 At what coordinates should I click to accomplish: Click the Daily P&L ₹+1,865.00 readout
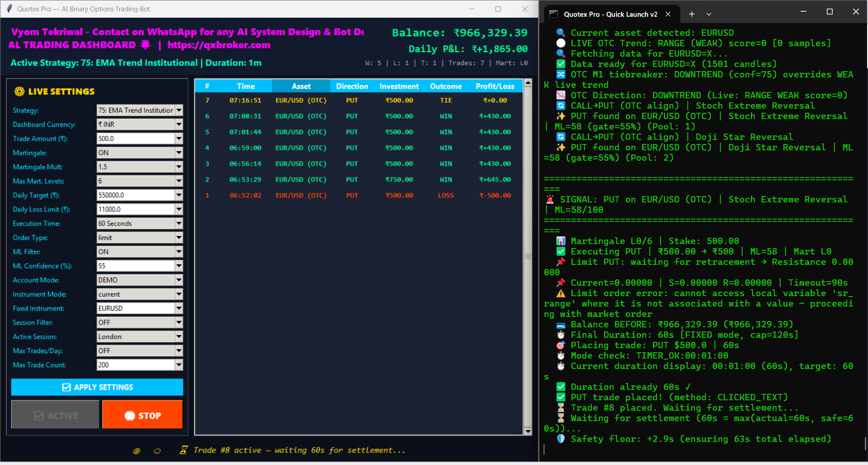click(468, 49)
